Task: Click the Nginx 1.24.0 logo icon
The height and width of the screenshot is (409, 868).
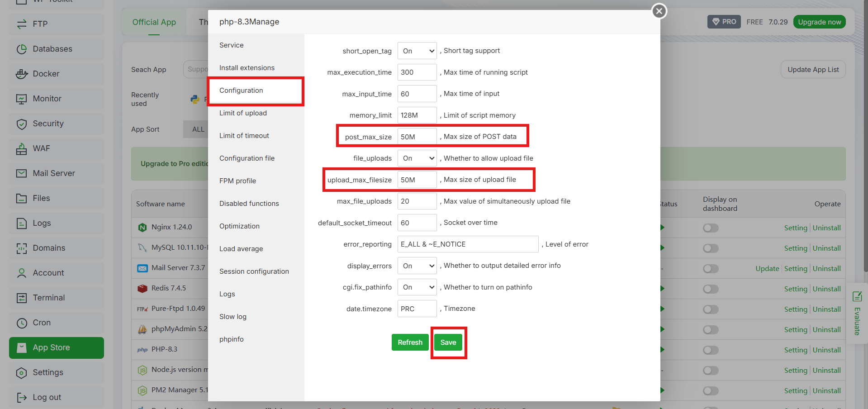Action: point(142,227)
